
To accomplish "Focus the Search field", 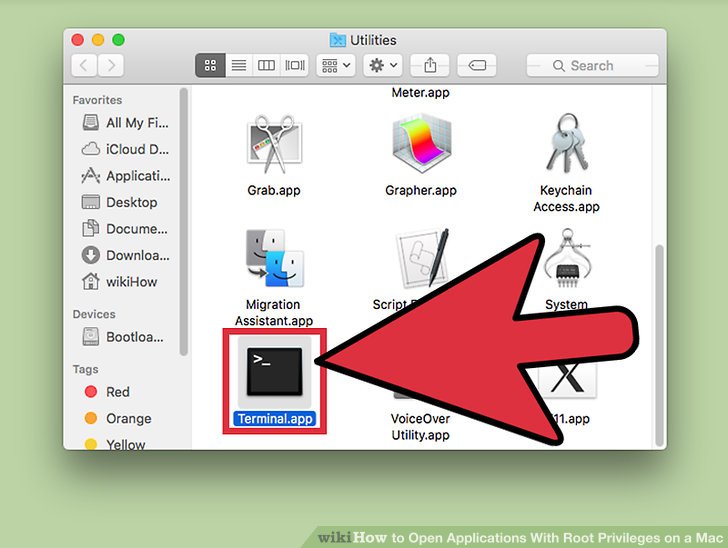I will [x=592, y=65].
